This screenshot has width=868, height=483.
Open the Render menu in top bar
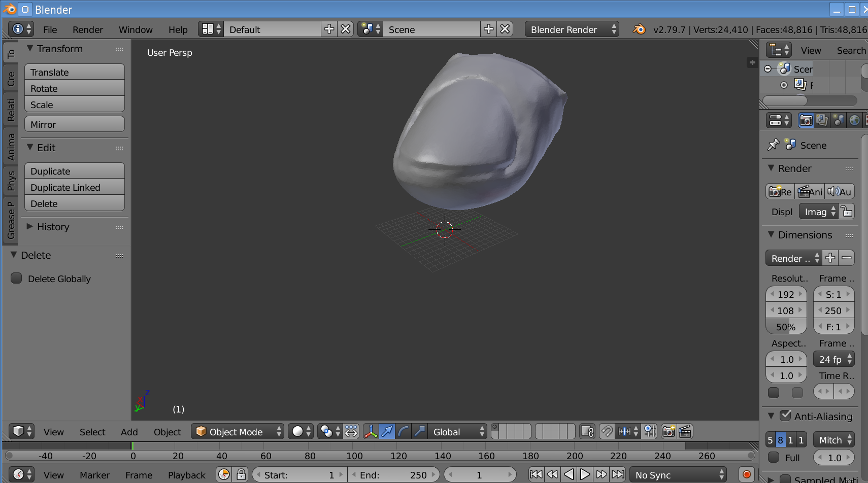tap(87, 29)
